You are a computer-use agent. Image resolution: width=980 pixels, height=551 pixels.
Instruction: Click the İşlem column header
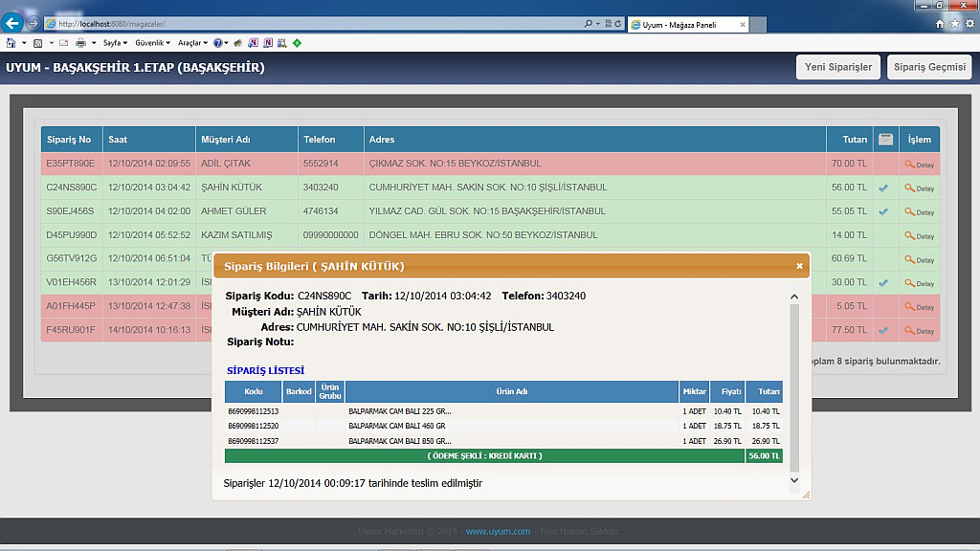(x=920, y=140)
